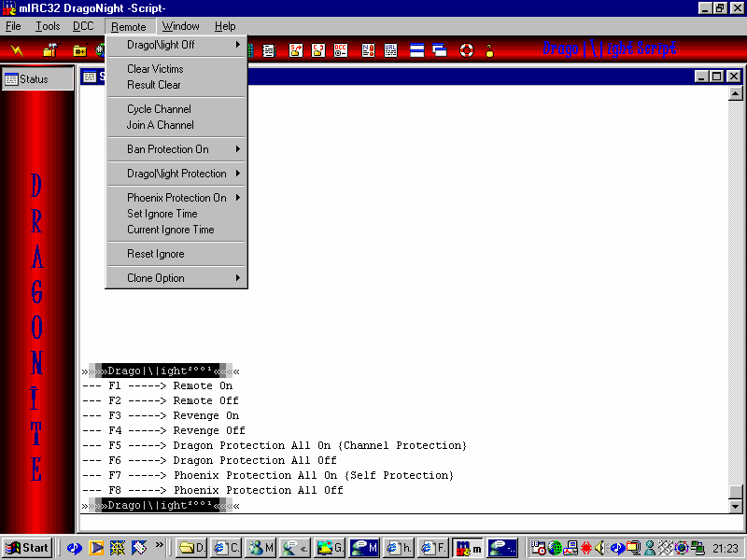The image size is (747, 560).
Task: Open the Windows Start button
Action: 27,548
